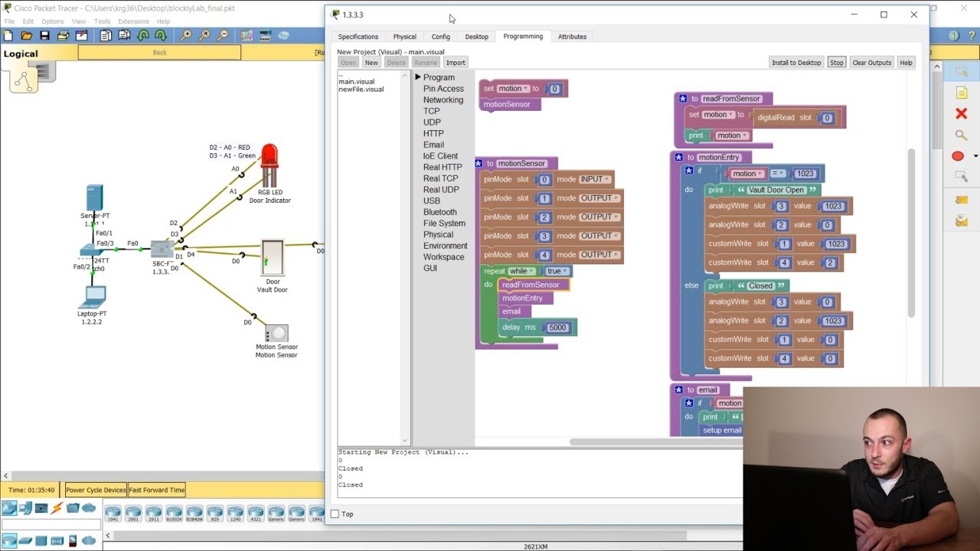The image size is (980, 551).
Task: Click the Zoom Reset magnifier icon
Action: pos(204,35)
